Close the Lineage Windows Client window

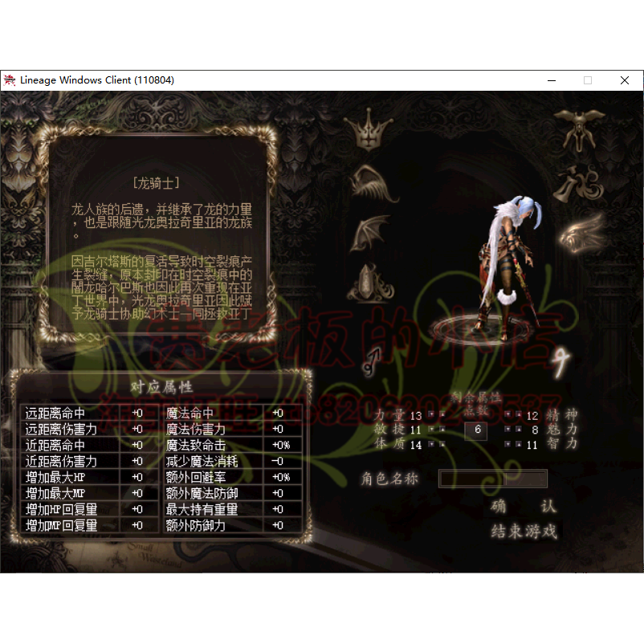(x=624, y=80)
